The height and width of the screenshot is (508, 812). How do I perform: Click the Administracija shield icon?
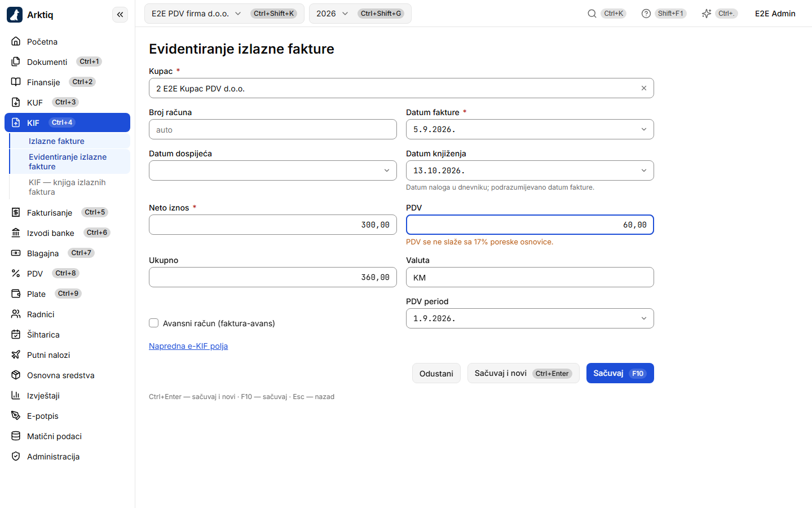[16, 456]
